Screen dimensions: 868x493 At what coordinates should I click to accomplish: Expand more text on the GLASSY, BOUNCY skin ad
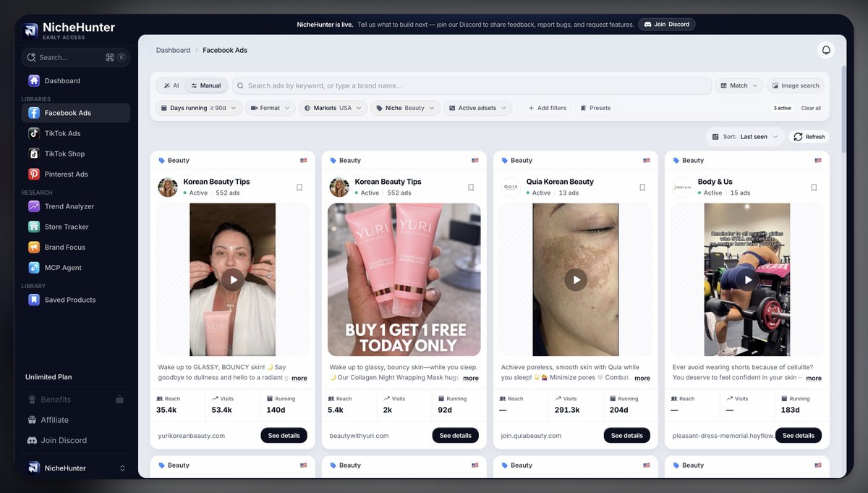pos(299,378)
